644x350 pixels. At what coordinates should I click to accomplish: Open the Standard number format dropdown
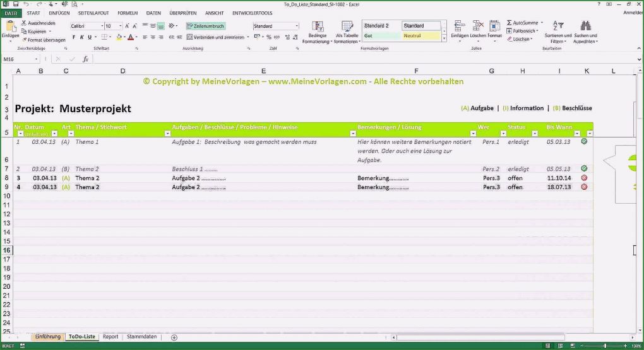296,26
